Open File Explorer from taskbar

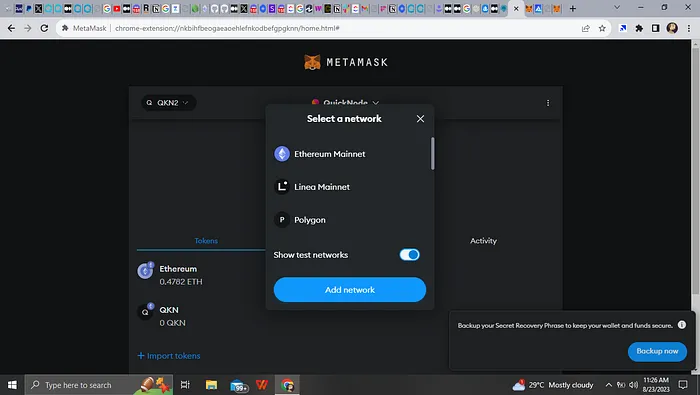coord(211,385)
